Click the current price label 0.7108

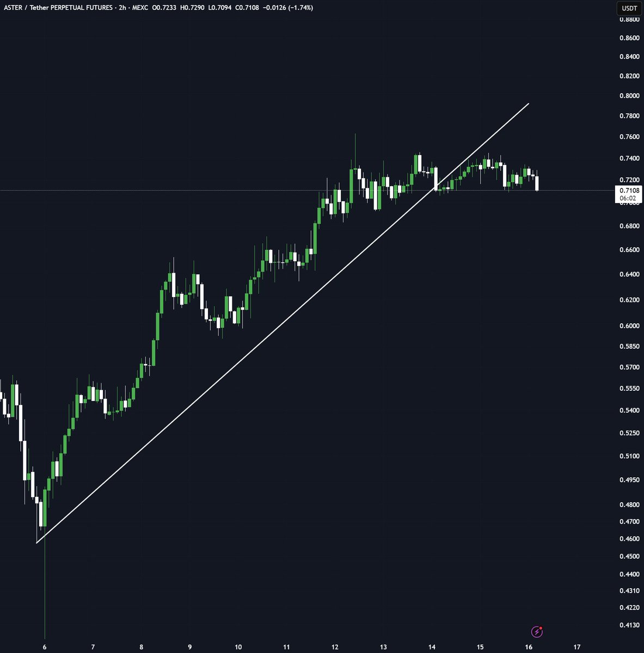pyautogui.click(x=629, y=190)
